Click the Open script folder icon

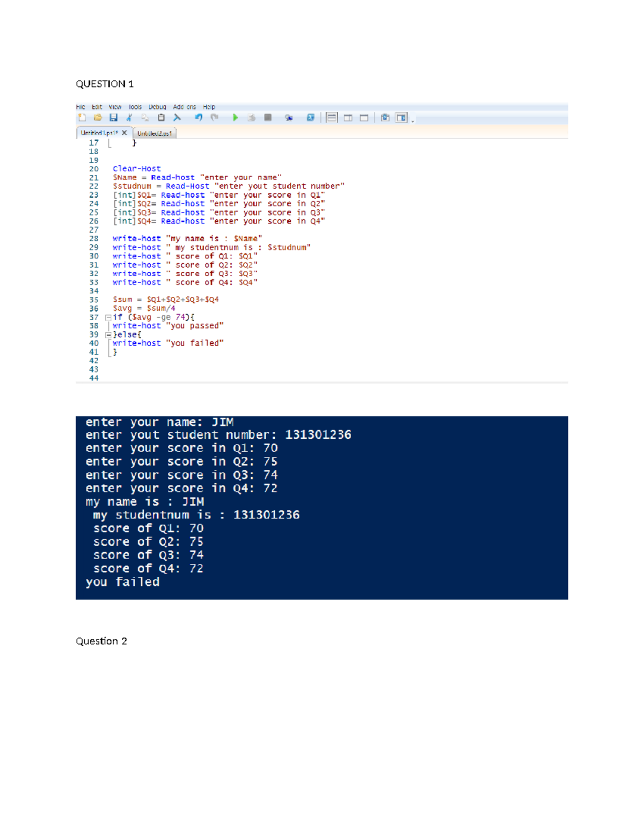coord(98,118)
